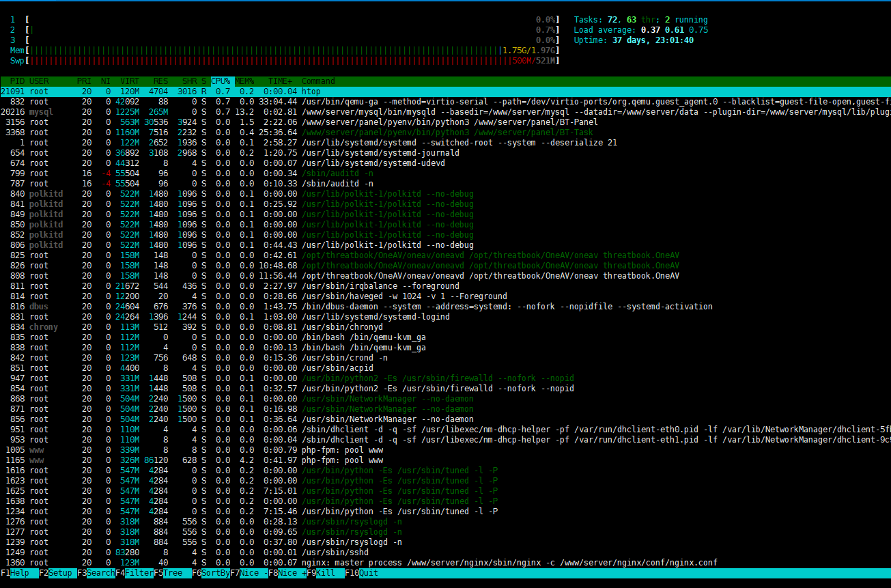891x588 pixels.
Task: Sort by the PID column header
Action: click(x=17, y=81)
